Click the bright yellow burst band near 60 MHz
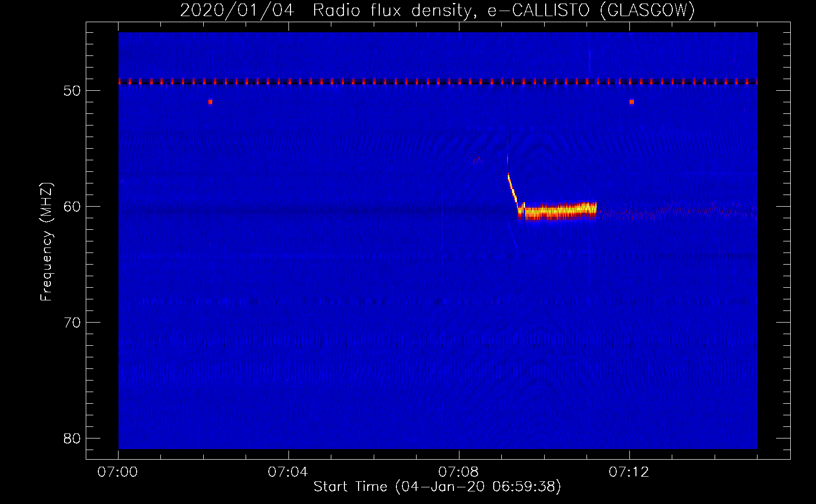816x504 pixels. (x=557, y=211)
